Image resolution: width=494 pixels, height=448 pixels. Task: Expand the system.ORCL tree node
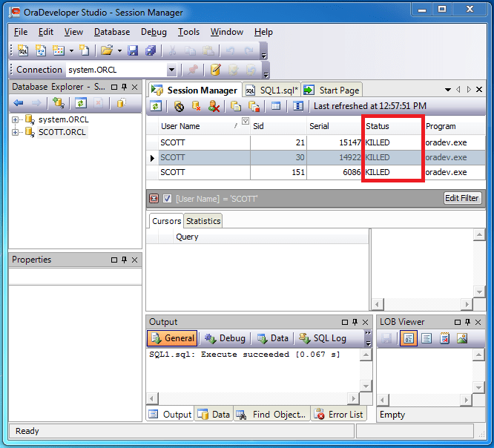pos(15,119)
